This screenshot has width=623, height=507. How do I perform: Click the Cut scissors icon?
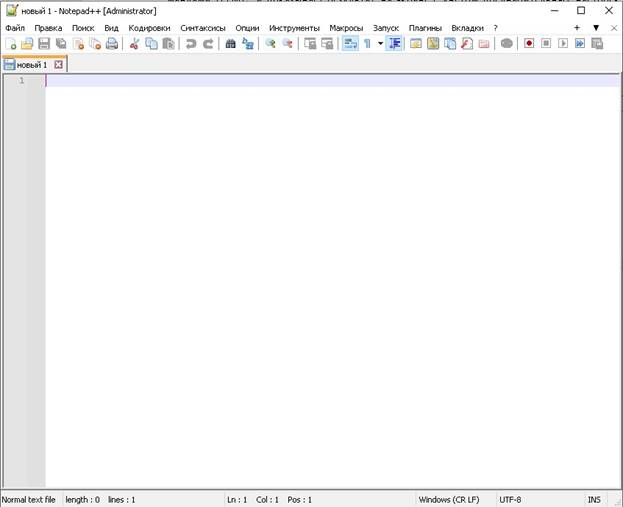click(135, 44)
